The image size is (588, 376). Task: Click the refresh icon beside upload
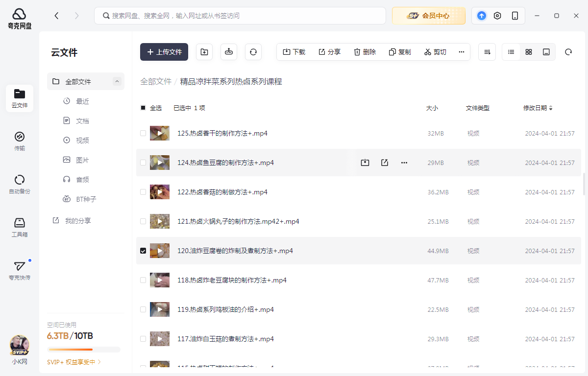253,52
